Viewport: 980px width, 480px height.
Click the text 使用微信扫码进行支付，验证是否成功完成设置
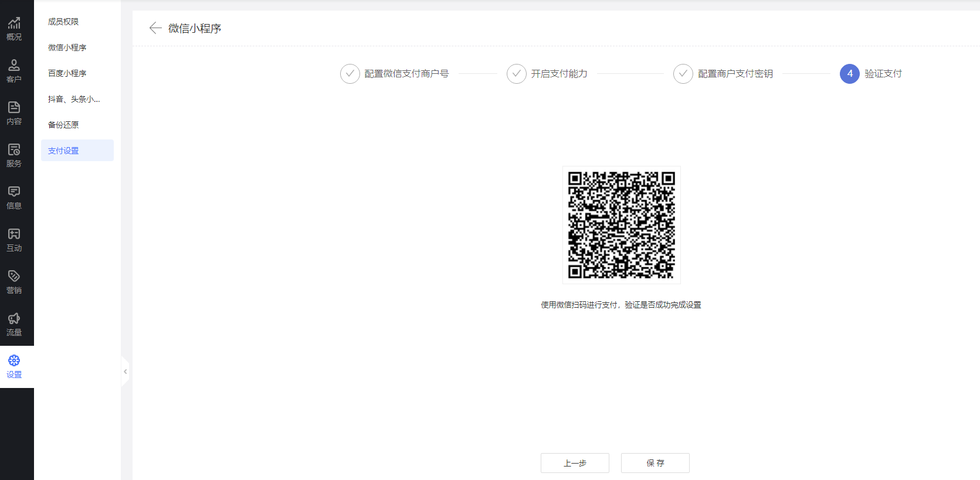[x=621, y=305]
